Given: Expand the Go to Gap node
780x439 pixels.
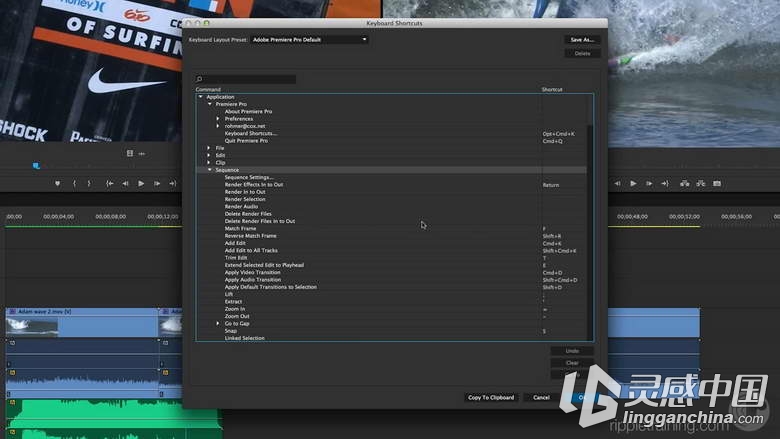Looking at the screenshot, I should 218,324.
